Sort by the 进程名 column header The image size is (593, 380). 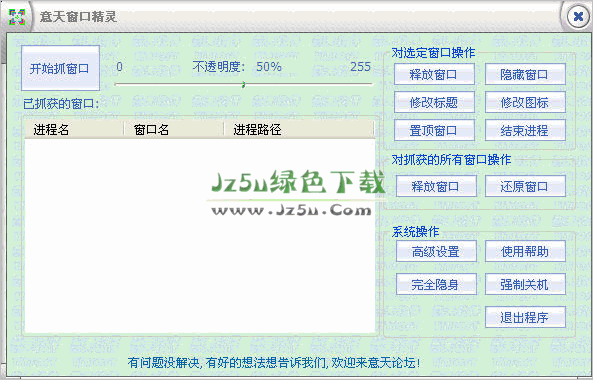click(x=74, y=130)
